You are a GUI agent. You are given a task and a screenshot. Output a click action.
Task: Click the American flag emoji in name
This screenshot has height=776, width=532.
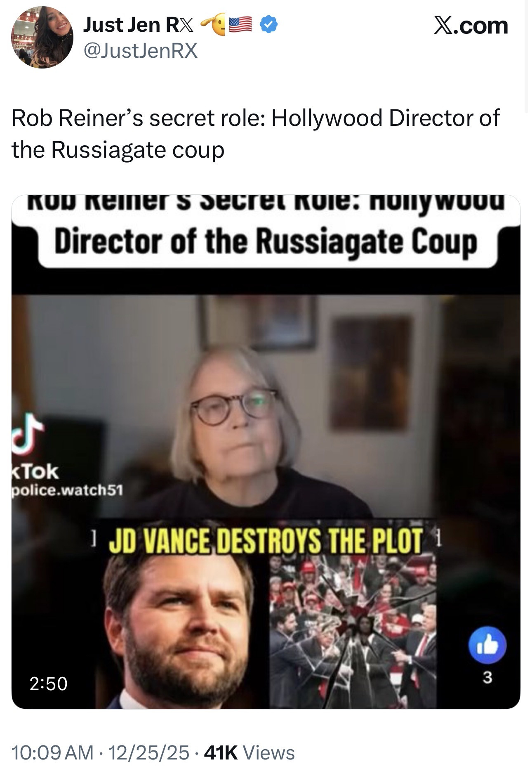pyautogui.click(x=240, y=25)
